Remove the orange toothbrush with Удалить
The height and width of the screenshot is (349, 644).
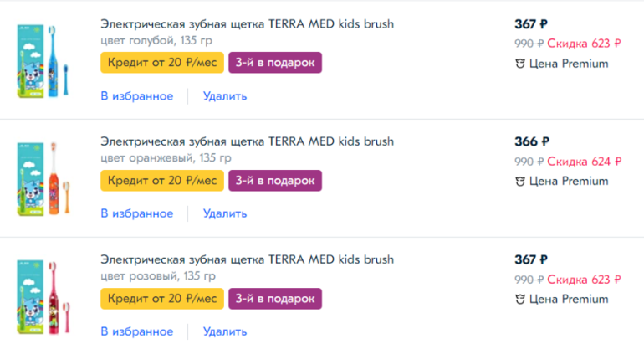(225, 213)
